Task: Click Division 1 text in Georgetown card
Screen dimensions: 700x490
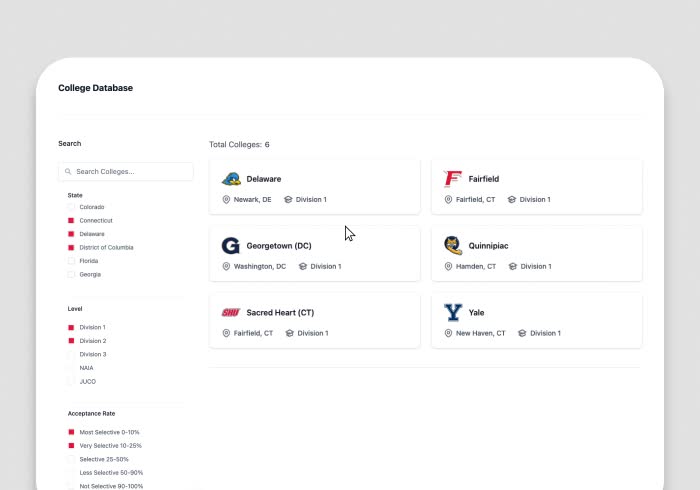Action: coord(326,266)
